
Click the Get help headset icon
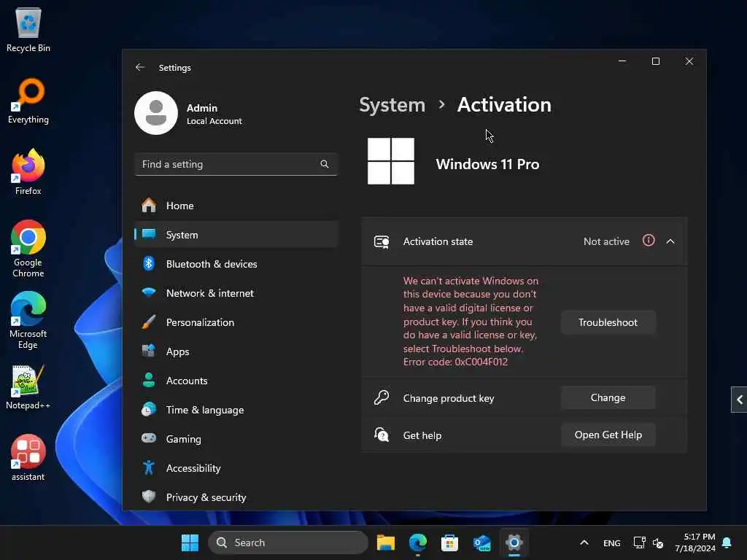(x=382, y=435)
